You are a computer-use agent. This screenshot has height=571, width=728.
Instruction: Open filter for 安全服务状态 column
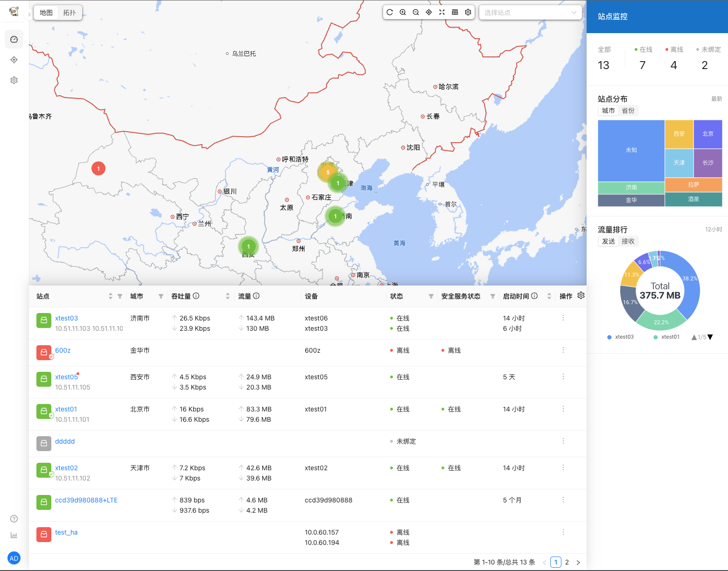click(x=493, y=296)
